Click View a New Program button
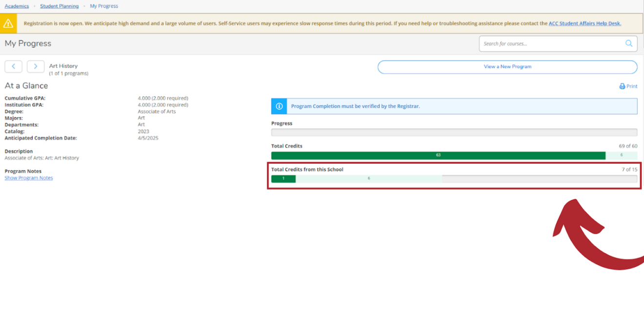Image resolution: width=644 pixels, height=315 pixels. click(507, 67)
